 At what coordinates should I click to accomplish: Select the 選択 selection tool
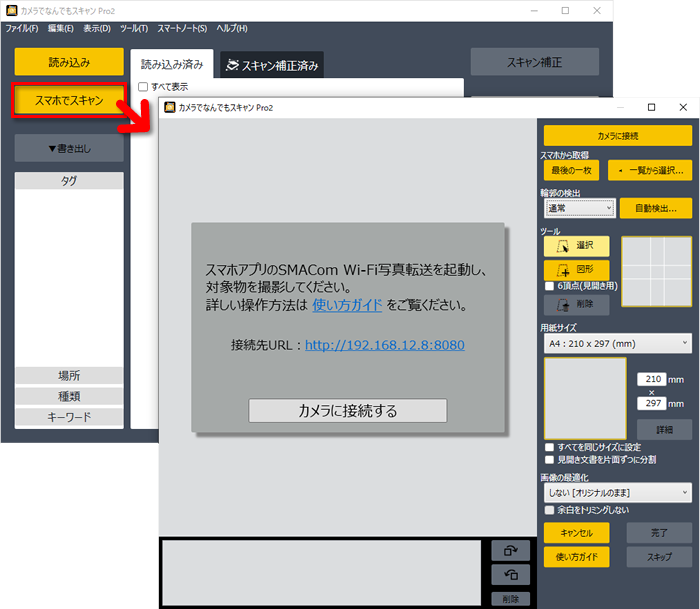(x=576, y=246)
